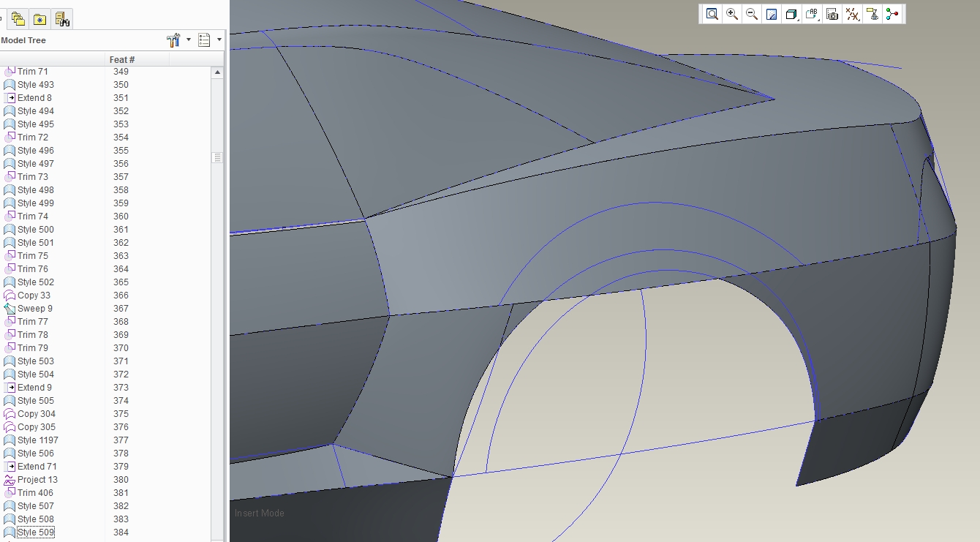
Task: Click the Refit view icon
Action: (712, 14)
